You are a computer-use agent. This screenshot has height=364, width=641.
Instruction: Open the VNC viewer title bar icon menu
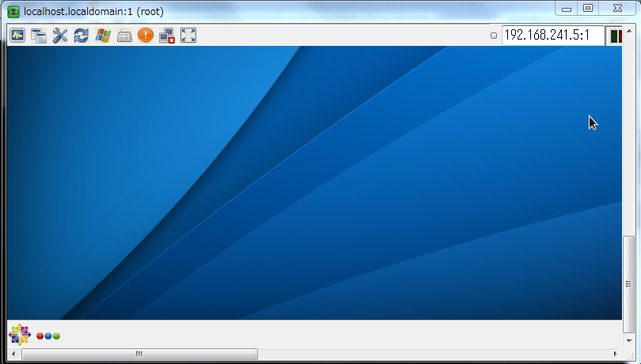[x=13, y=11]
